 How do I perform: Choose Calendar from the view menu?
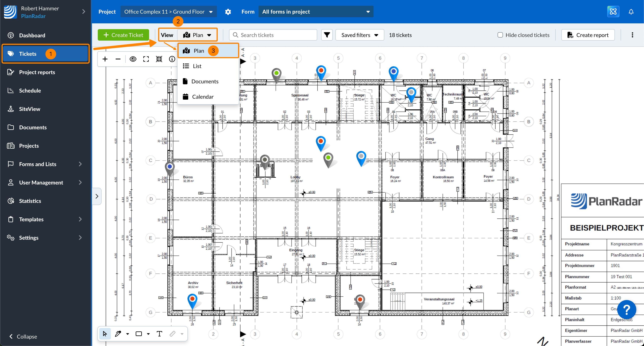203,97
